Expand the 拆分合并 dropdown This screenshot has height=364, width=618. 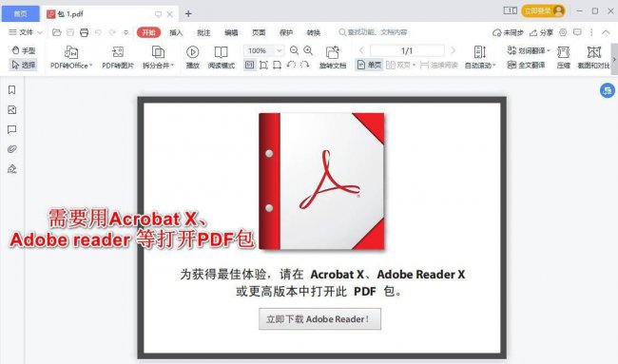[x=172, y=65]
